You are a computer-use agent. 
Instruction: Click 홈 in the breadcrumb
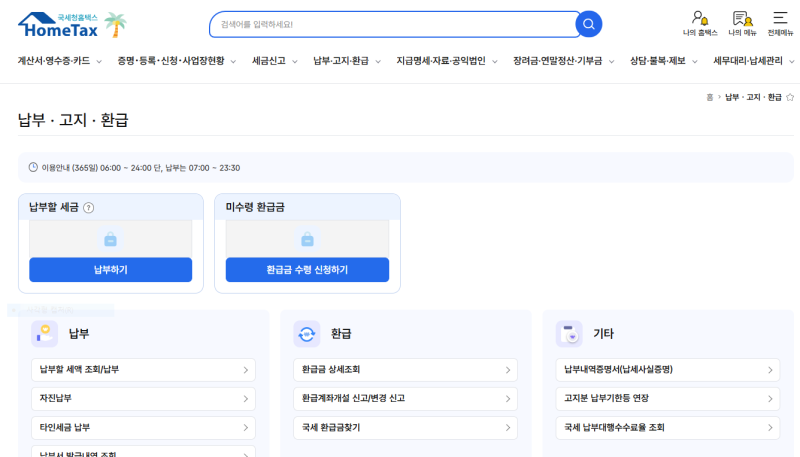click(x=710, y=97)
